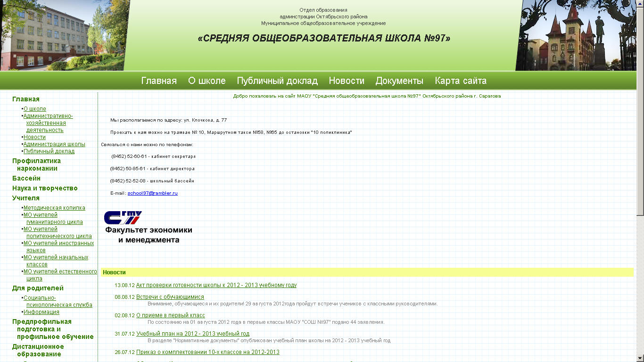Open О школе in the top navigation bar
Image resolution: width=644 pixels, height=362 pixels.
pos(206,81)
